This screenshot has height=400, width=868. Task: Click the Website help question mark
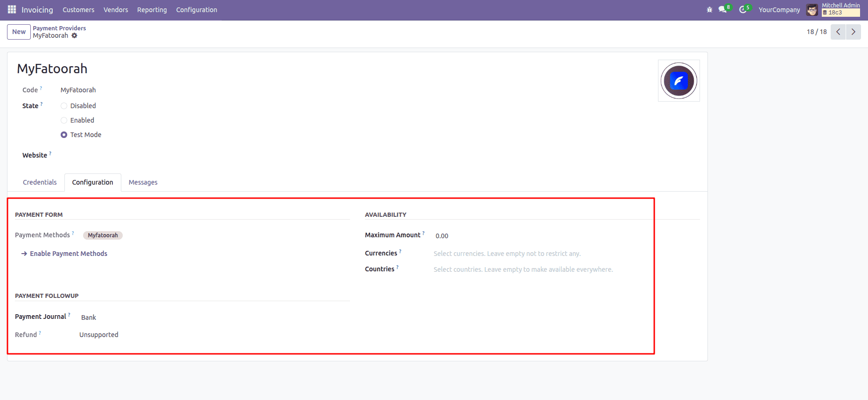point(50,153)
